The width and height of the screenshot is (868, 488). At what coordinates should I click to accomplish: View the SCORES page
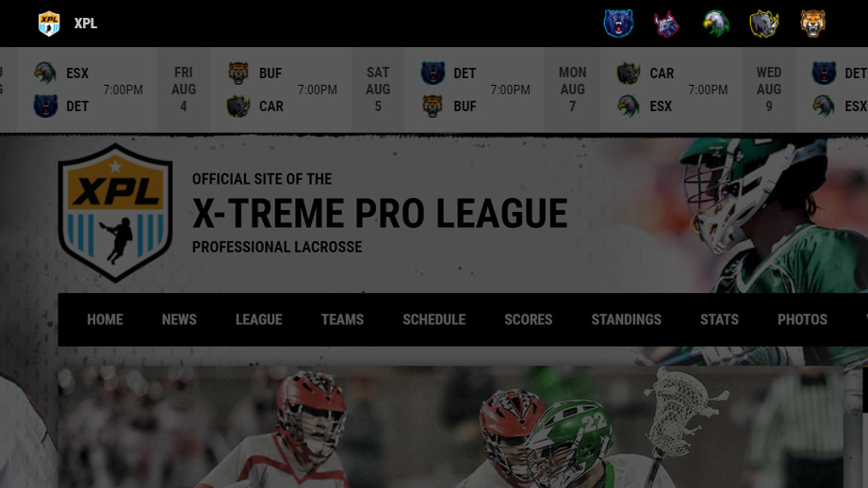(528, 319)
